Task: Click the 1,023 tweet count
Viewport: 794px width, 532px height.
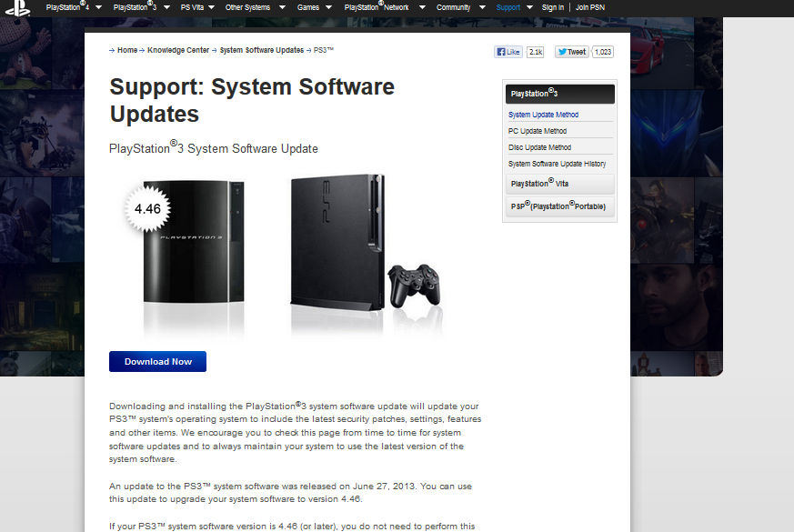Action: (603, 52)
